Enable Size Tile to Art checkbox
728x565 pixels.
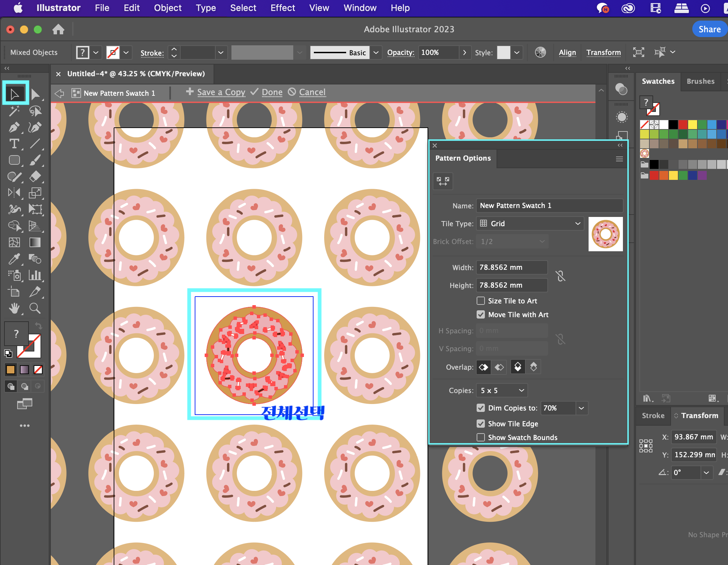[481, 301]
